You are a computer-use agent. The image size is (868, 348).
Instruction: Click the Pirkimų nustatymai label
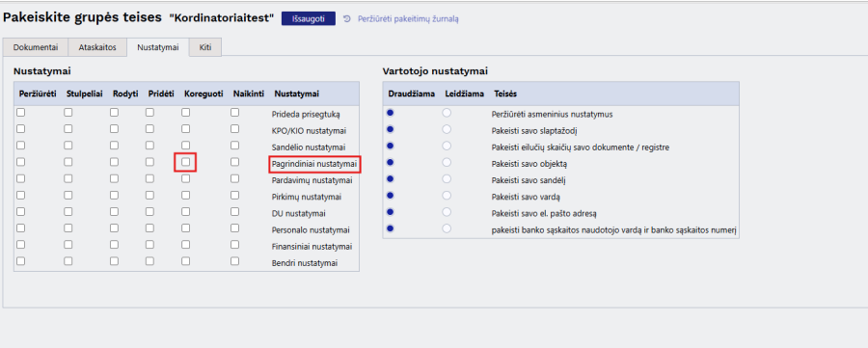point(307,197)
